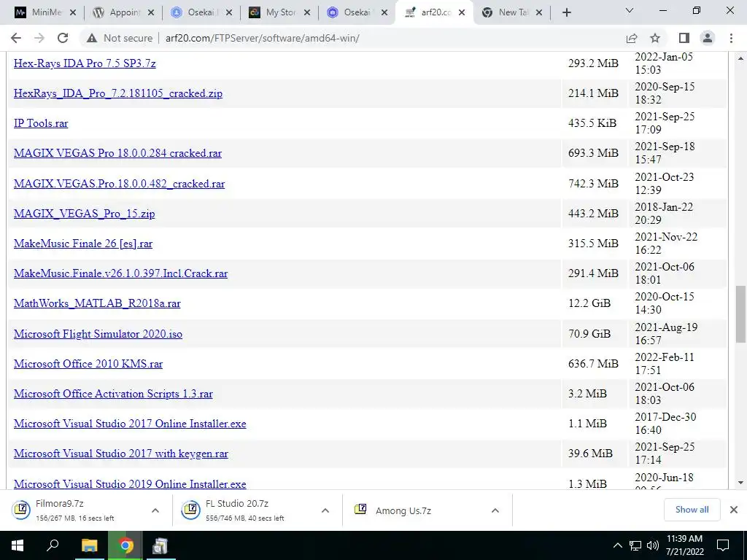This screenshot has height=560, width=747.
Task: Open the side panel icon
Action: pyautogui.click(x=684, y=38)
